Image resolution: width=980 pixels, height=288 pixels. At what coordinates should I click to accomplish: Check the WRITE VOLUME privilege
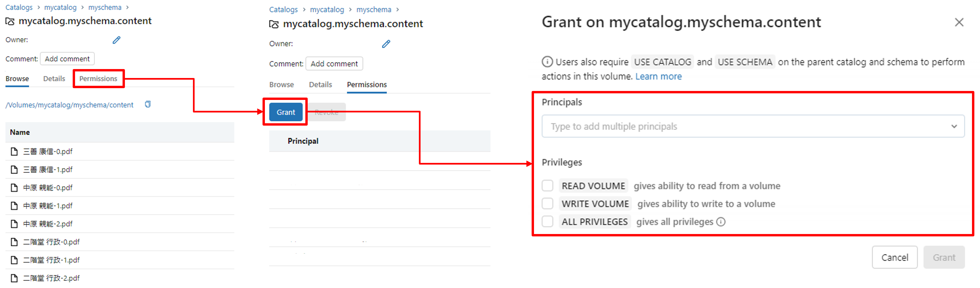pyautogui.click(x=547, y=204)
